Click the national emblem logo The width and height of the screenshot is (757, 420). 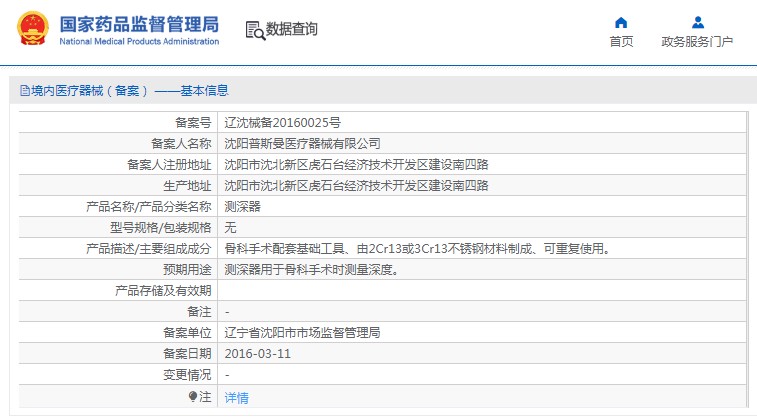pyautogui.click(x=33, y=28)
